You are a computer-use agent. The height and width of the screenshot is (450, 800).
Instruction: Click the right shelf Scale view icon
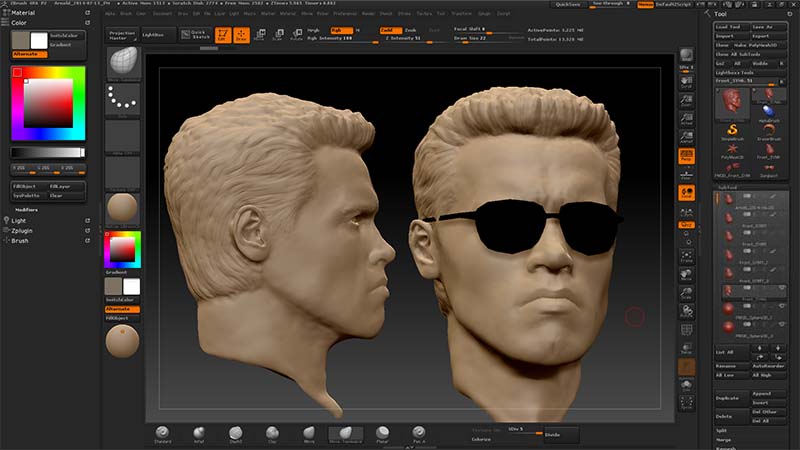click(686, 294)
